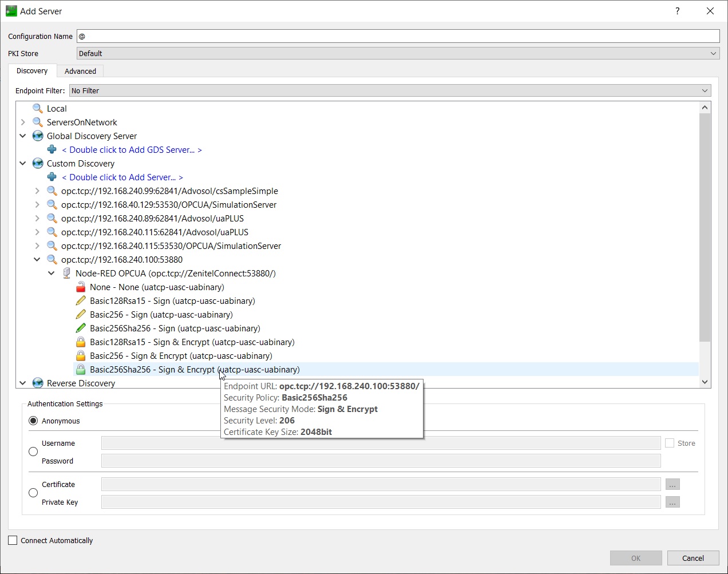Click the Configuration Name input field
728x574 pixels.
pyautogui.click(x=398, y=36)
